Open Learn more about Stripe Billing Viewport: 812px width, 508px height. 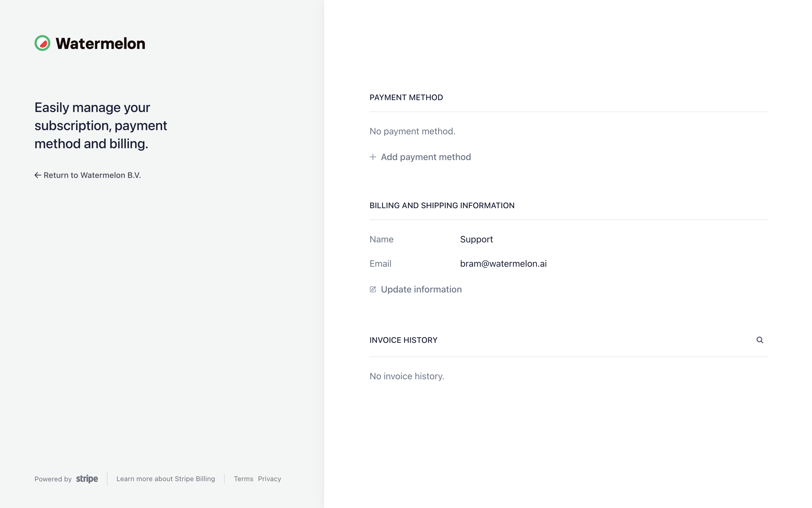pyautogui.click(x=166, y=479)
